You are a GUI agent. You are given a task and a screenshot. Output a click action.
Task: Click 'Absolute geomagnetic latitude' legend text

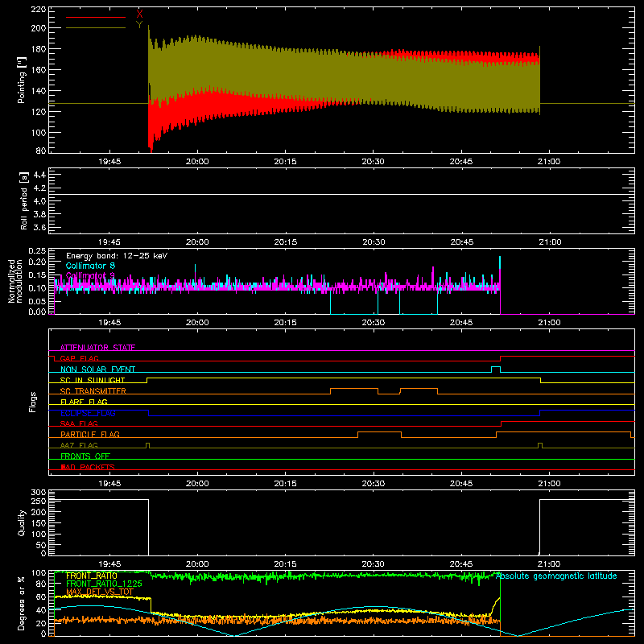pos(556,576)
